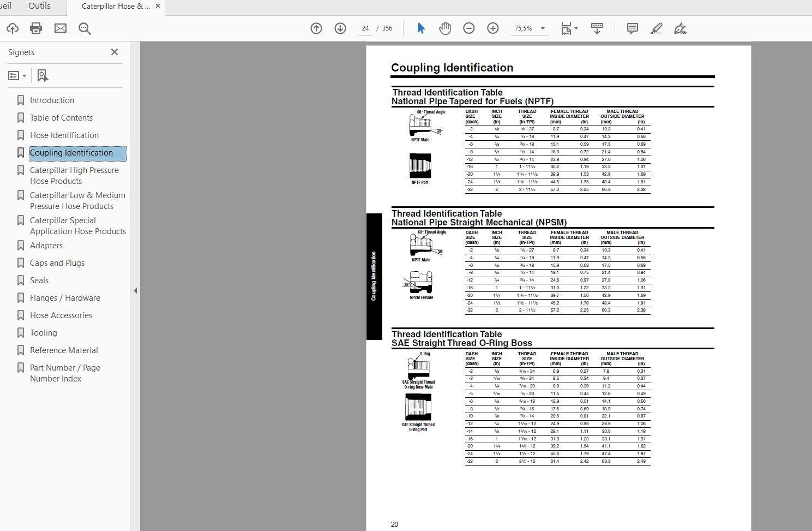
Task: Select the highlighter pen tool
Action: point(657,28)
